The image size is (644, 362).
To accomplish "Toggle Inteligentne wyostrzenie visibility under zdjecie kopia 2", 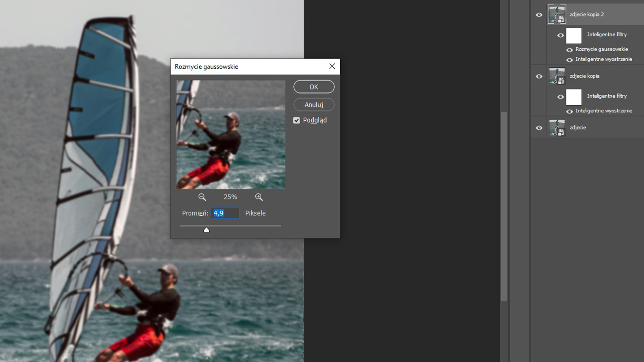I will pos(569,60).
